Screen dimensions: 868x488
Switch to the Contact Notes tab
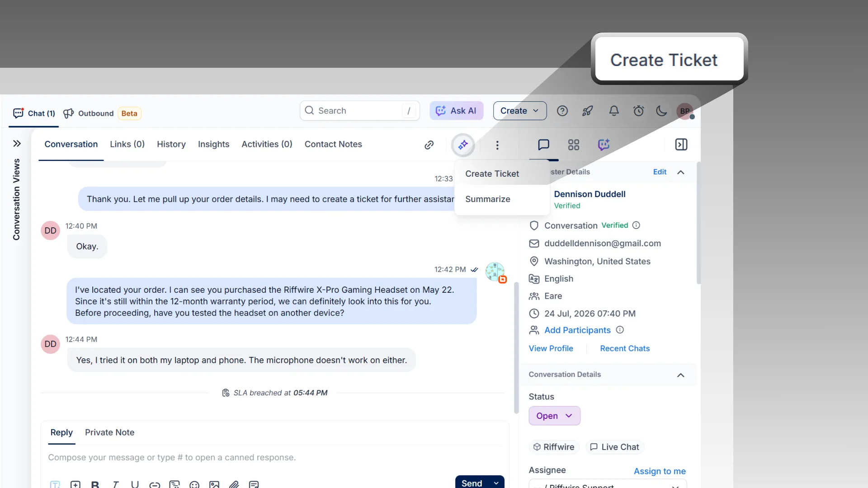point(333,144)
